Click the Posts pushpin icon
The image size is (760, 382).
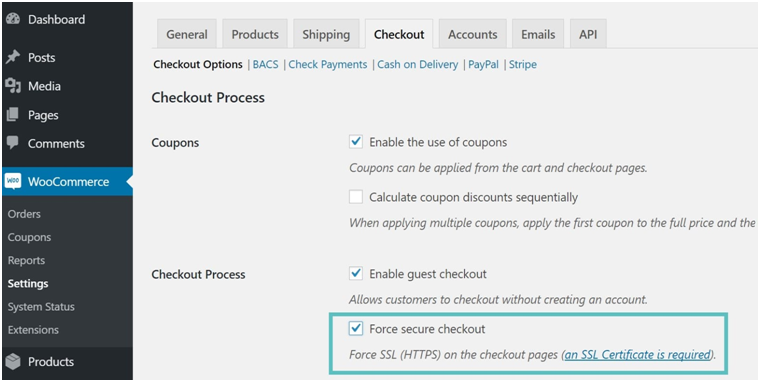[x=13, y=57]
